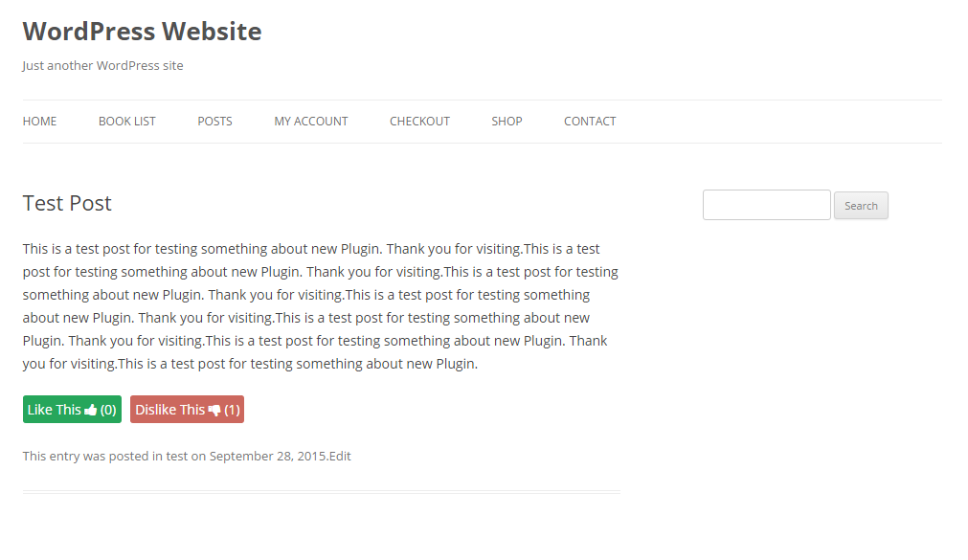Click the red Dislike This label
This screenshot has height=560, width=968.
tap(169, 410)
